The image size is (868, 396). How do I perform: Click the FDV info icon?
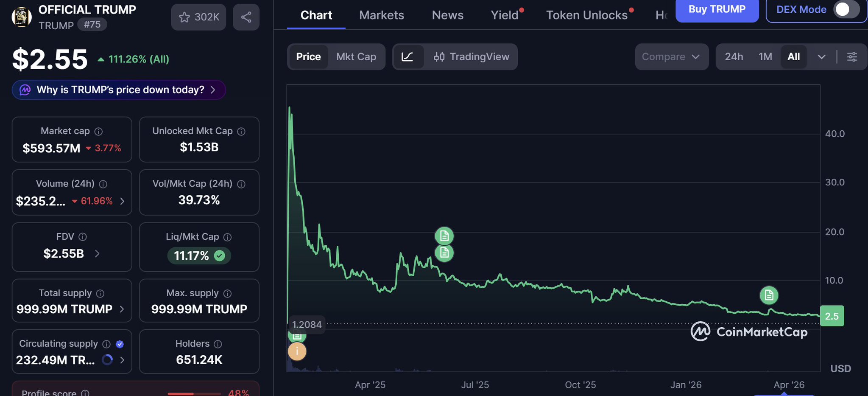83,237
